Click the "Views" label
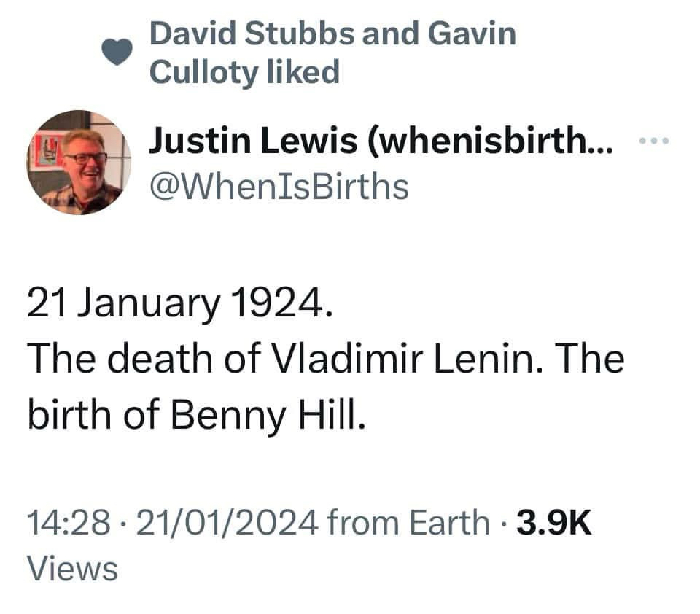Screen dimensions: 700x614 coord(71,569)
